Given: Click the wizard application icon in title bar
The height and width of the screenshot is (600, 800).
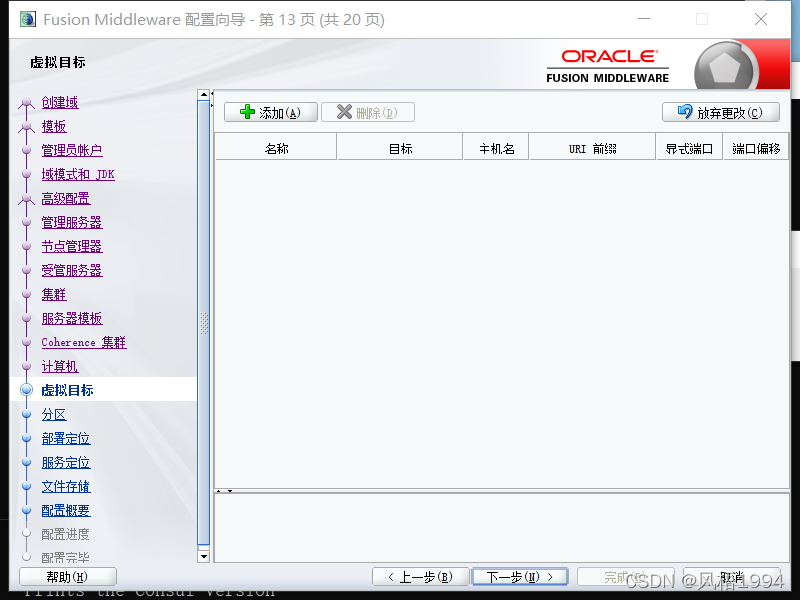Looking at the screenshot, I should tap(28, 19).
